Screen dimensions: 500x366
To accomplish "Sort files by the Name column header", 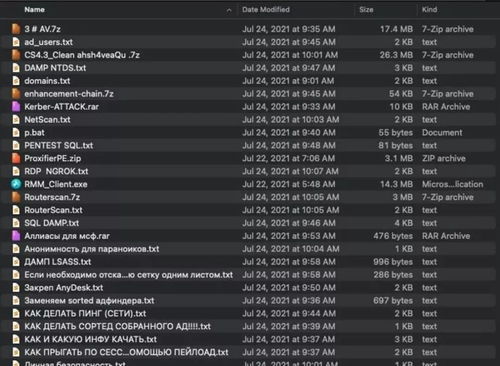I will (x=34, y=10).
